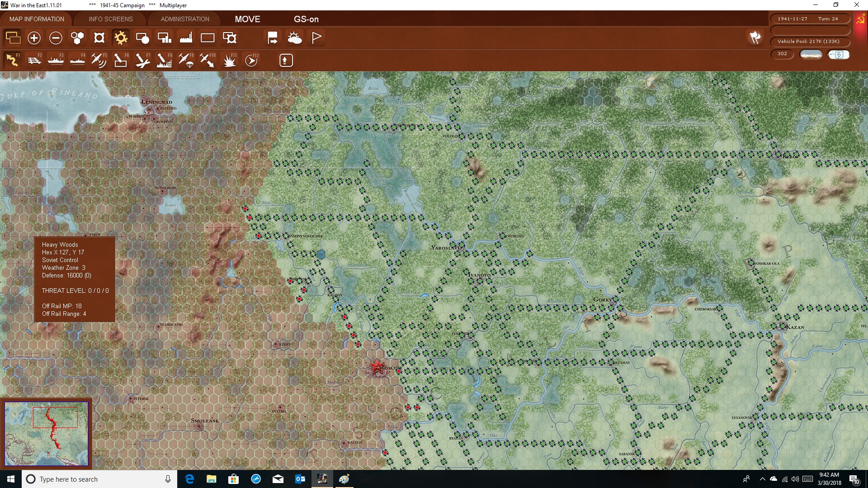This screenshot has height=488, width=868.
Task: Select the F11 explosion icon
Action: (230, 60)
